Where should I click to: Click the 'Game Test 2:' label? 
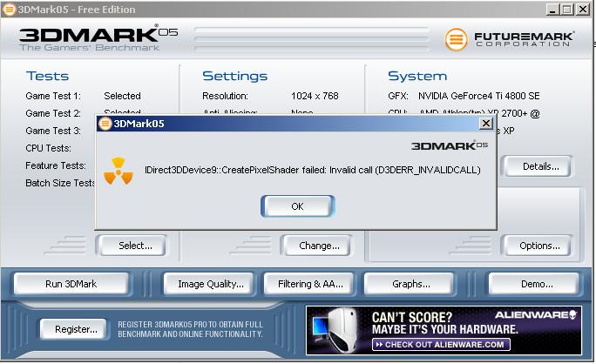(x=53, y=113)
